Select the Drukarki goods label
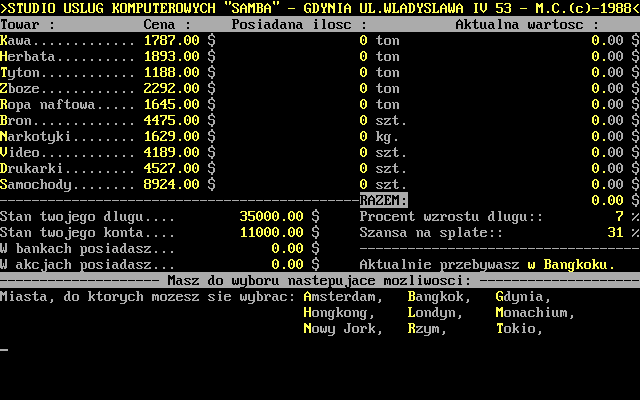The width and height of the screenshot is (640, 400). tap(31, 169)
